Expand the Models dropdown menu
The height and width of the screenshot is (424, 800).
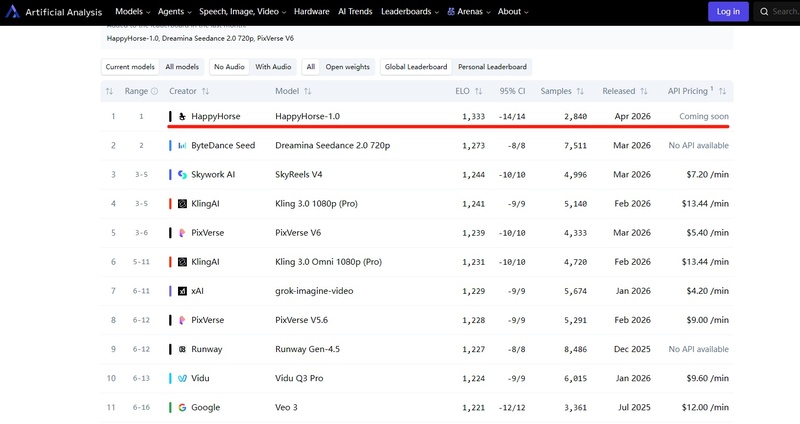135,12
